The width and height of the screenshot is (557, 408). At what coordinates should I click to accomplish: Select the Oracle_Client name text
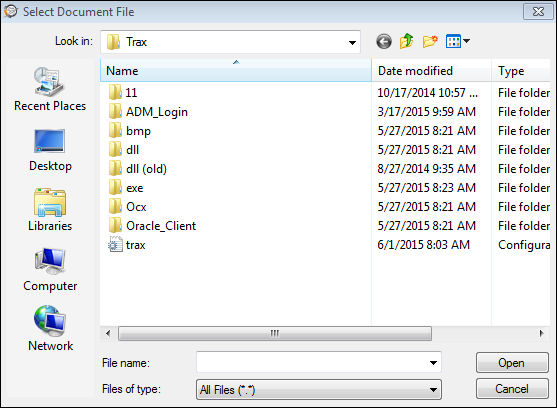pos(161,226)
